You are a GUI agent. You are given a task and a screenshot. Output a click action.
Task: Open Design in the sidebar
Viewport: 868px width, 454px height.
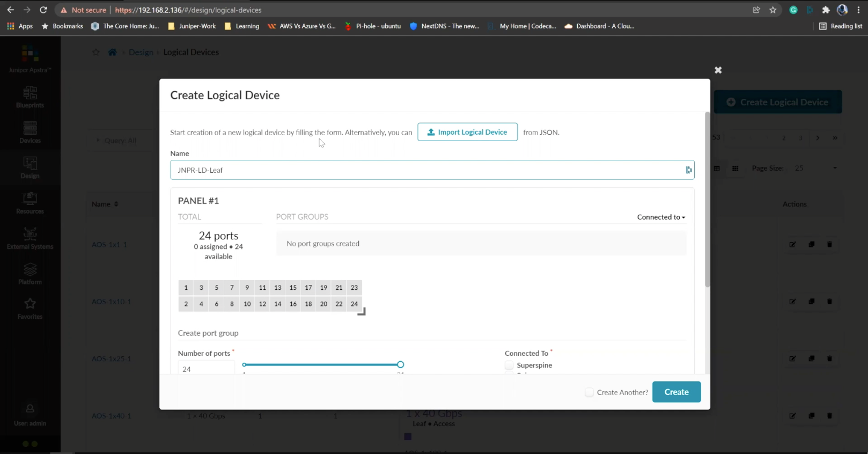tap(30, 168)
